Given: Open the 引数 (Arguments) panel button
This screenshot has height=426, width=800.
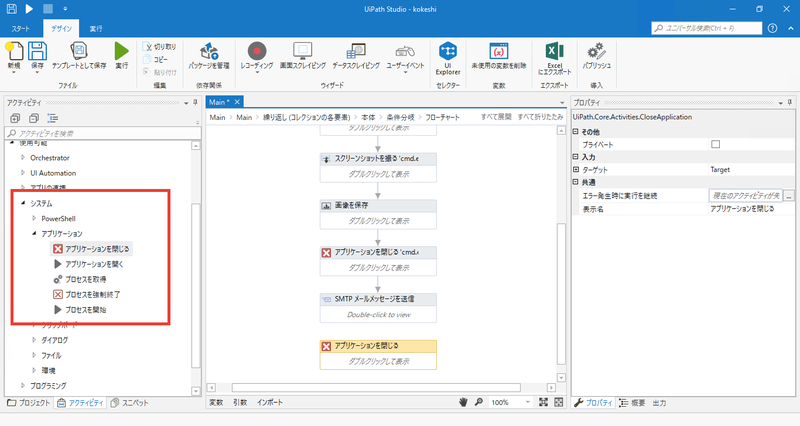Looking at the screenshot, I should pyautogui.click(x=240, y=403).
